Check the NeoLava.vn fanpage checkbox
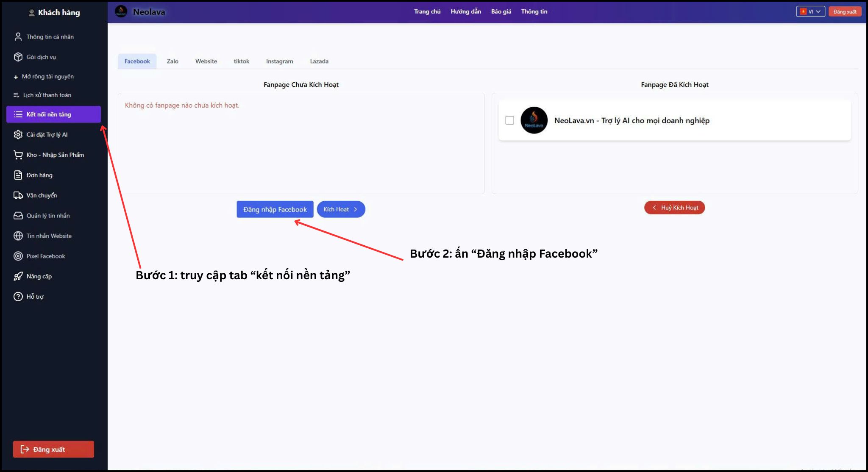The image size is (868, 472). [509, 120]
